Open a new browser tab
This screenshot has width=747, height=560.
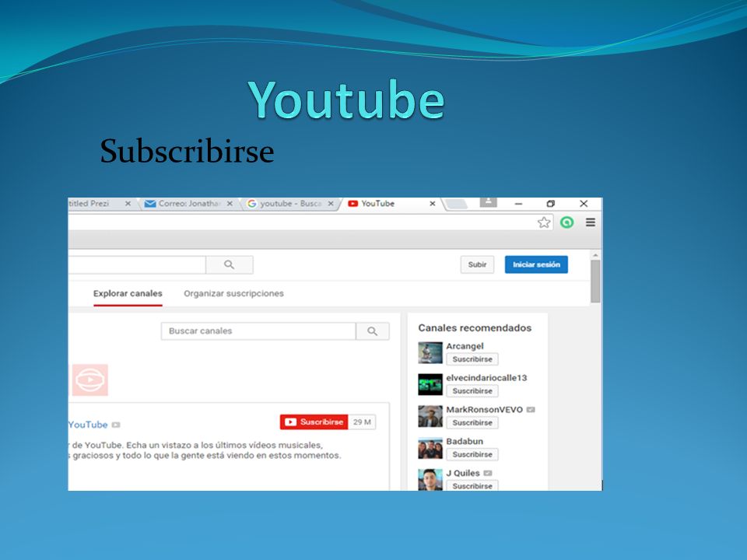tap(457, 204)
